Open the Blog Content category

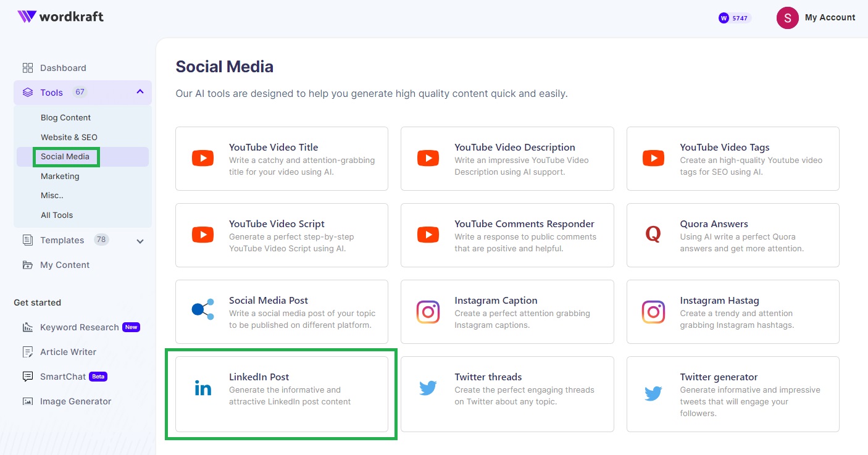(65, 117)
